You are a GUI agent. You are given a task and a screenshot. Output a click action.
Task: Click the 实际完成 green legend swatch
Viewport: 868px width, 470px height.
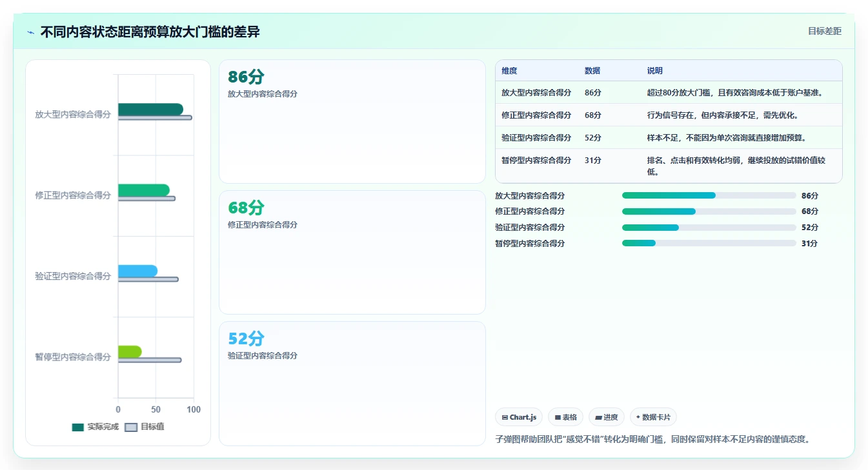pyautogui.click(x=78, y=427)
